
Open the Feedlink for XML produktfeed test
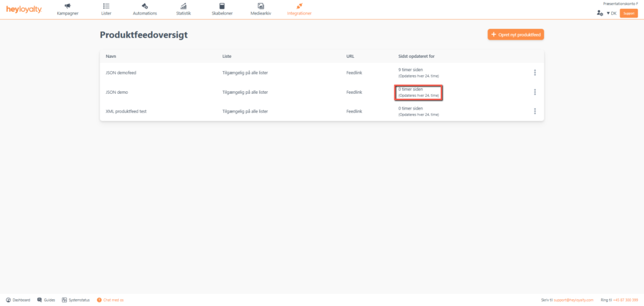(354, 111)
